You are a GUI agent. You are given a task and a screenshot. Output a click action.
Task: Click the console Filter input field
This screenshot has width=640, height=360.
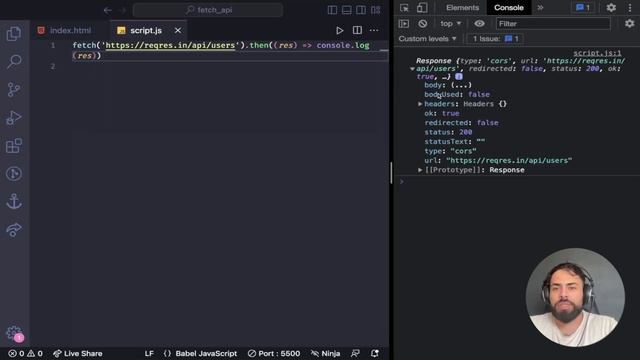(x=553, y=24)
